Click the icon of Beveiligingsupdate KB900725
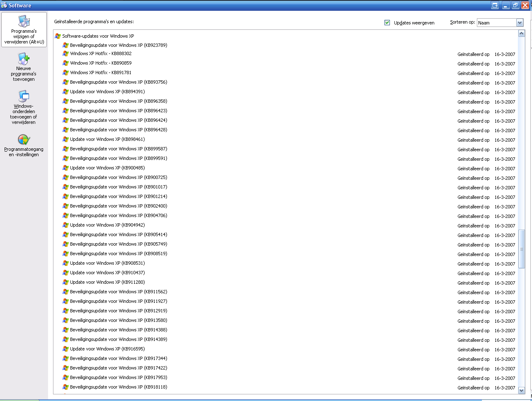The width and height of the screenshot is (532, 401). (x=65, y=177)
